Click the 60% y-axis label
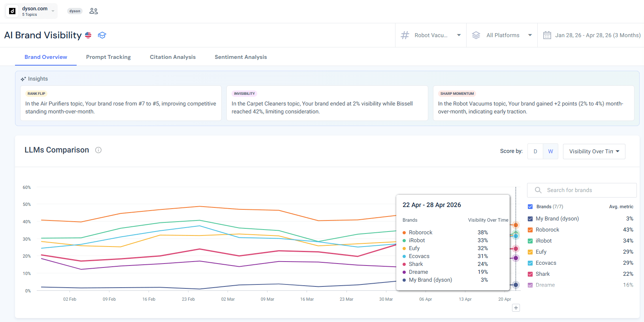 point(27,187)
